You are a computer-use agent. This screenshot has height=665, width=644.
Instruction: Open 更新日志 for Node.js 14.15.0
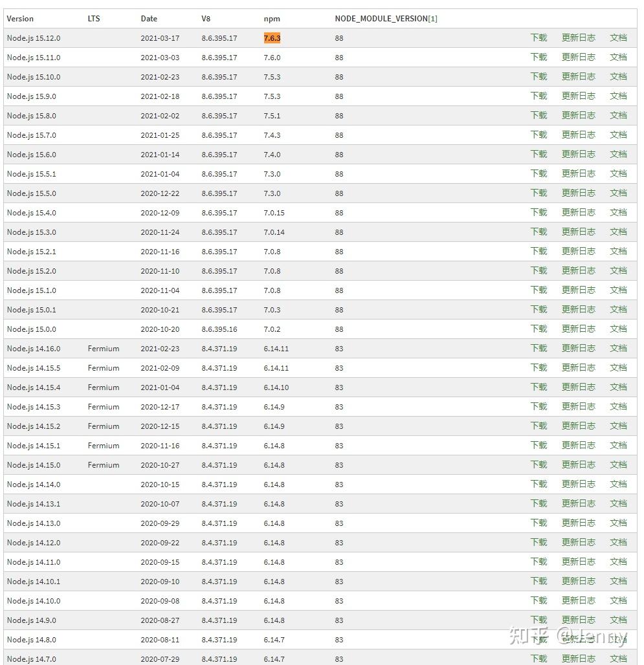(578, 465)
